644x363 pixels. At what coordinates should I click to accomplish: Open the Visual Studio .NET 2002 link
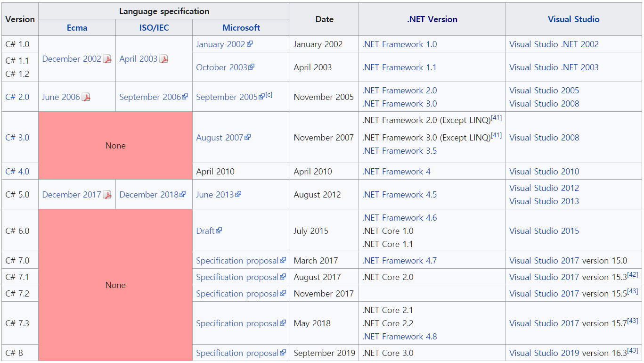tap(554, 44)
